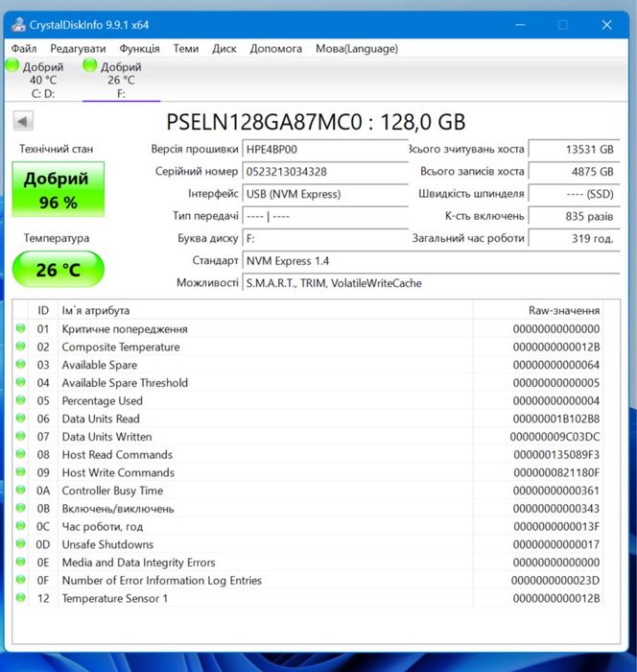
Task: Open the Мова(Language) menu
Action: (357, 48)
